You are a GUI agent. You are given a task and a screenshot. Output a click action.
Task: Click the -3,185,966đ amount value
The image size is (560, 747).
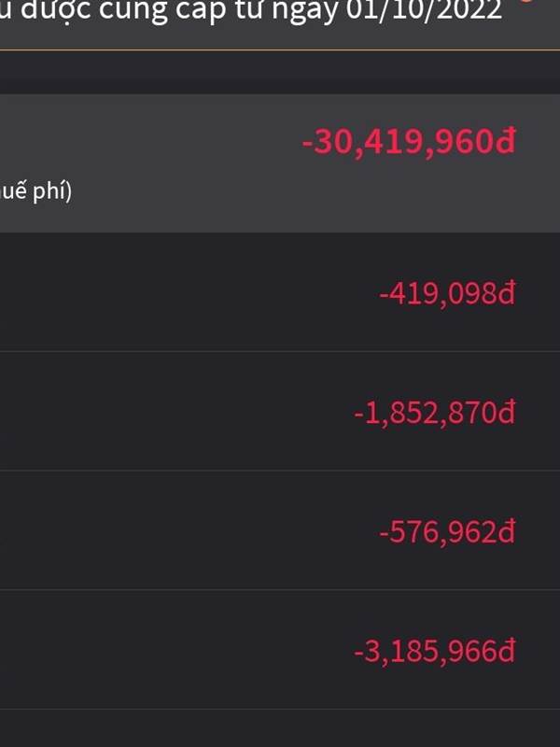[x=435, y=651]
